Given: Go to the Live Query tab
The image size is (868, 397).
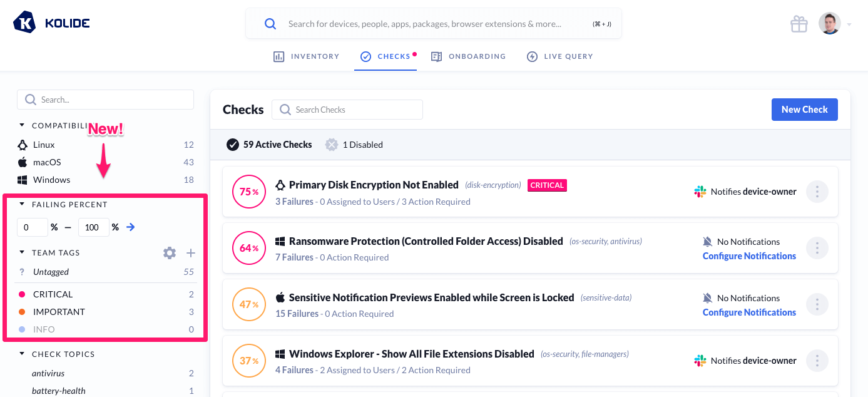Looking at the screenshot, I should [x=559, y=56].
